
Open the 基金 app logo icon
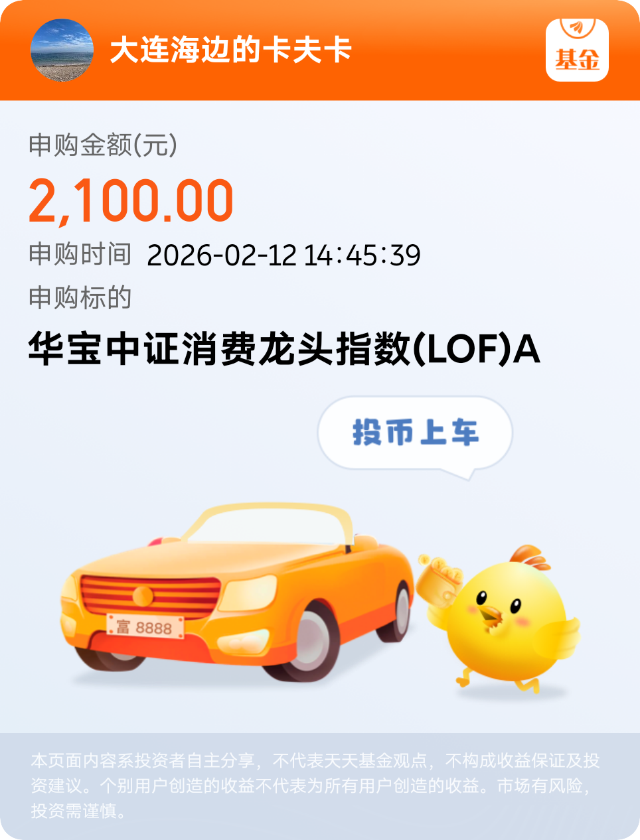[577, 50]
